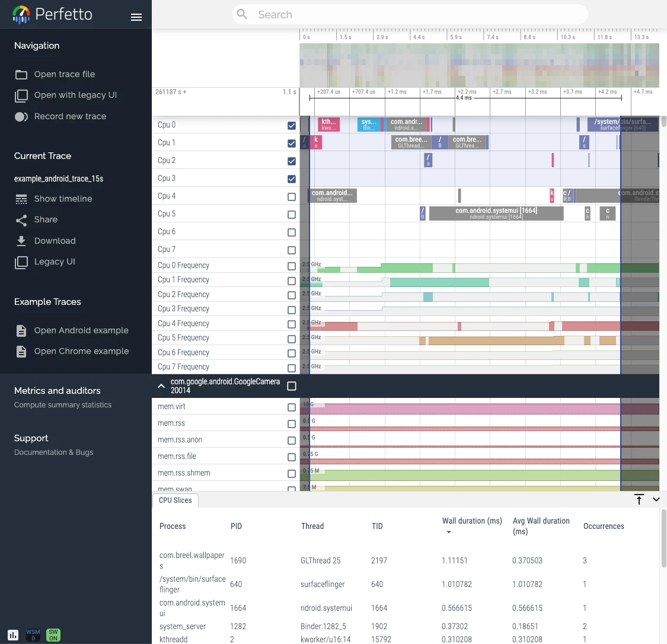Select the CPU Slices tab
This screenshot has height=644, width=667.
175,500
